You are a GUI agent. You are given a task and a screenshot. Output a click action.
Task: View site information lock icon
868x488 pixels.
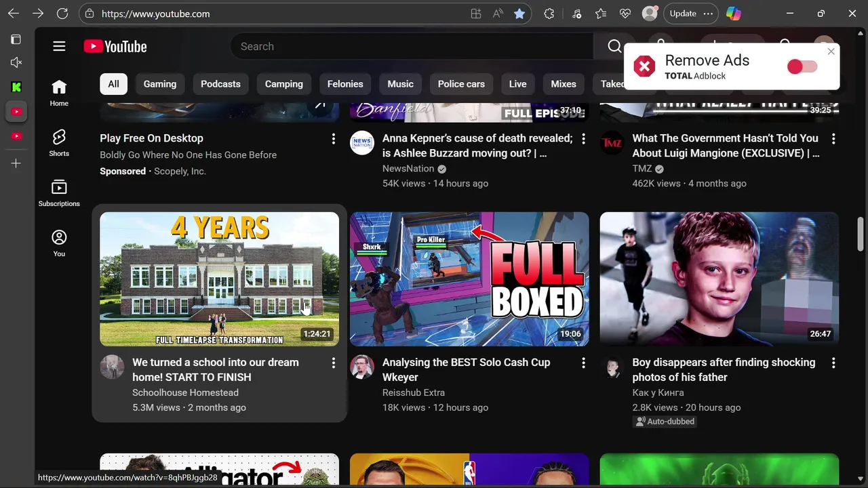(x=90, y=14)
